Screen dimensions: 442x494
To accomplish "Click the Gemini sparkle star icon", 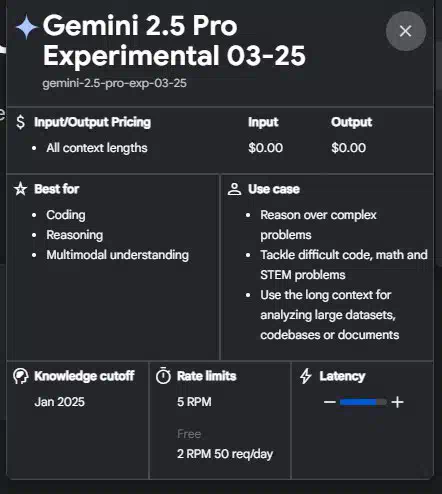I will pyautogui.click(x=26, y=28).
